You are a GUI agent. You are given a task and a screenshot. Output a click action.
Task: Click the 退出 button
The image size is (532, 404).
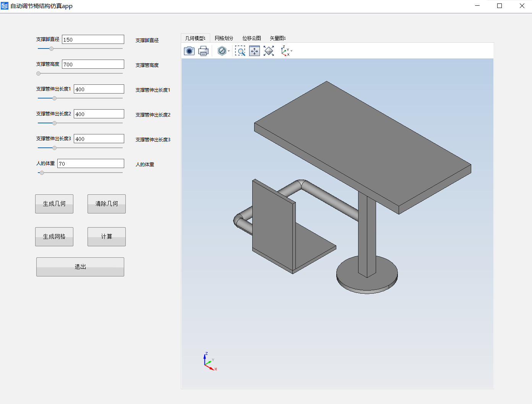(80, 267)
